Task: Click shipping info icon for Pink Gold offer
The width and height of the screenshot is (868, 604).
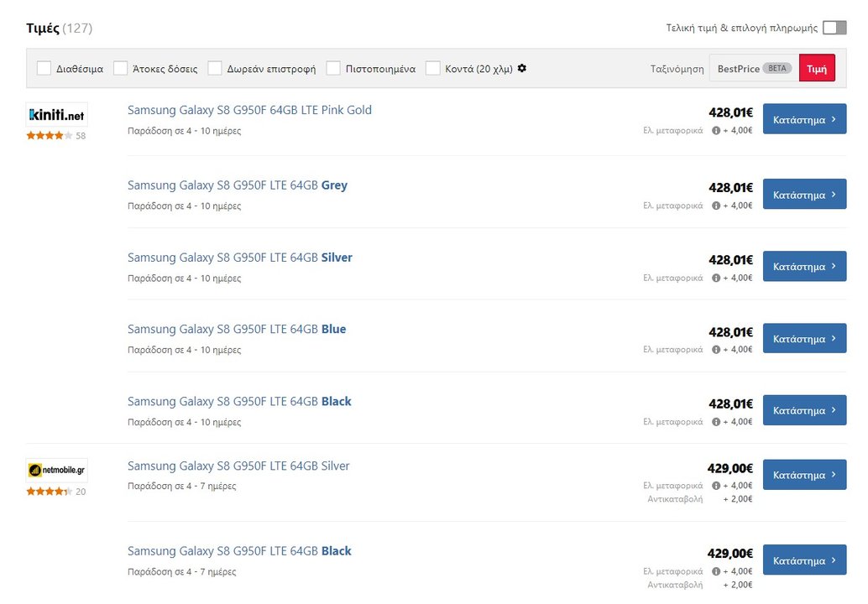Action: 716,131
